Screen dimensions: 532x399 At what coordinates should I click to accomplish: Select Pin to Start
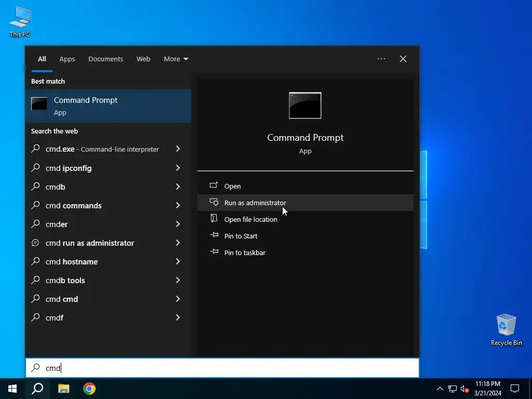click(305, 236)
